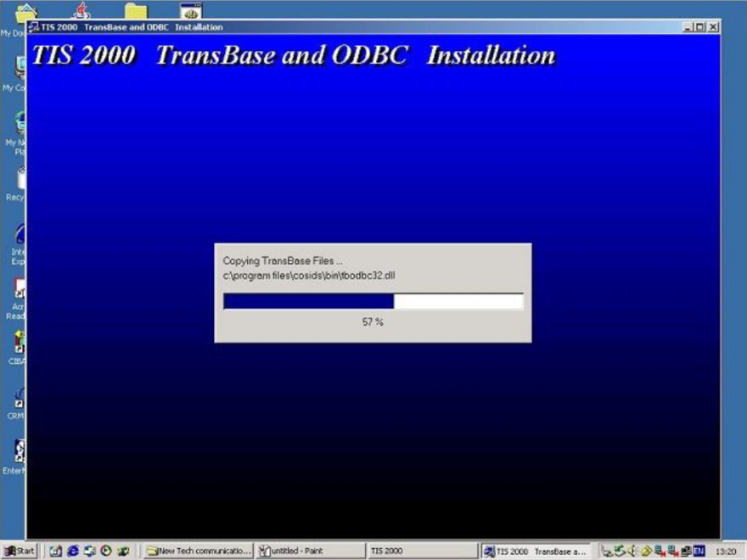The height and width of the screenshot is (560, 747).
Task: Open network status icon in system tray
Action: [686, 552]
